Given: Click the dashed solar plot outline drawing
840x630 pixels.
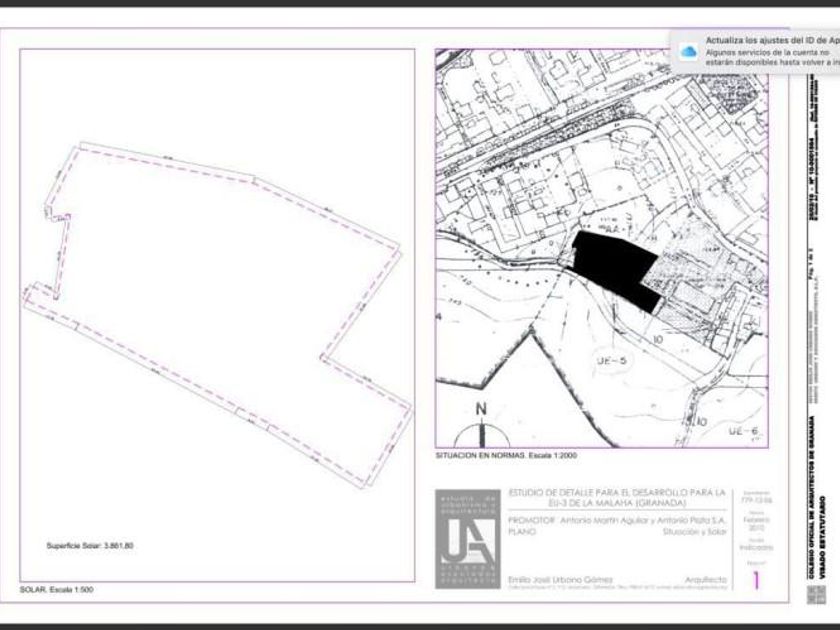Looking at the screenshot, I should coord(217,315).
